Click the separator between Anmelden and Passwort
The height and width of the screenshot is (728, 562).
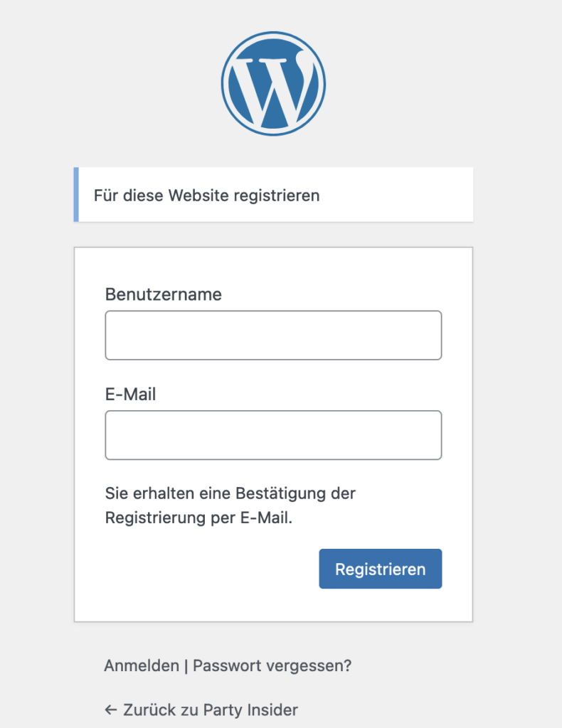(186, 666)
